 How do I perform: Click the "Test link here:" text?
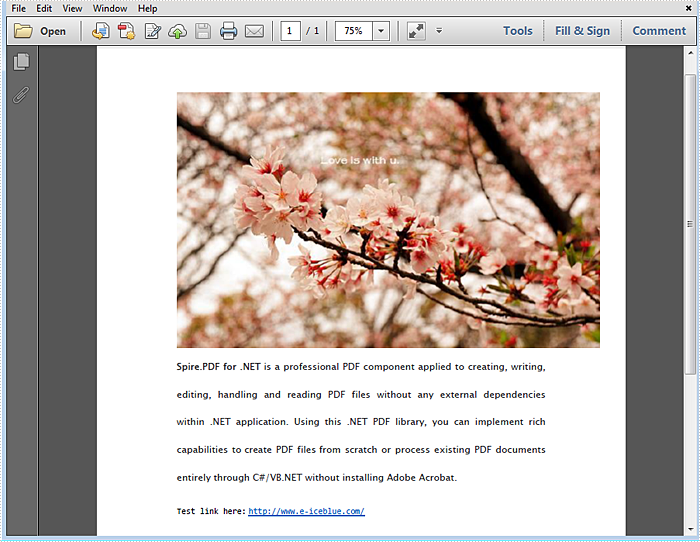click(x=211, y=511)
